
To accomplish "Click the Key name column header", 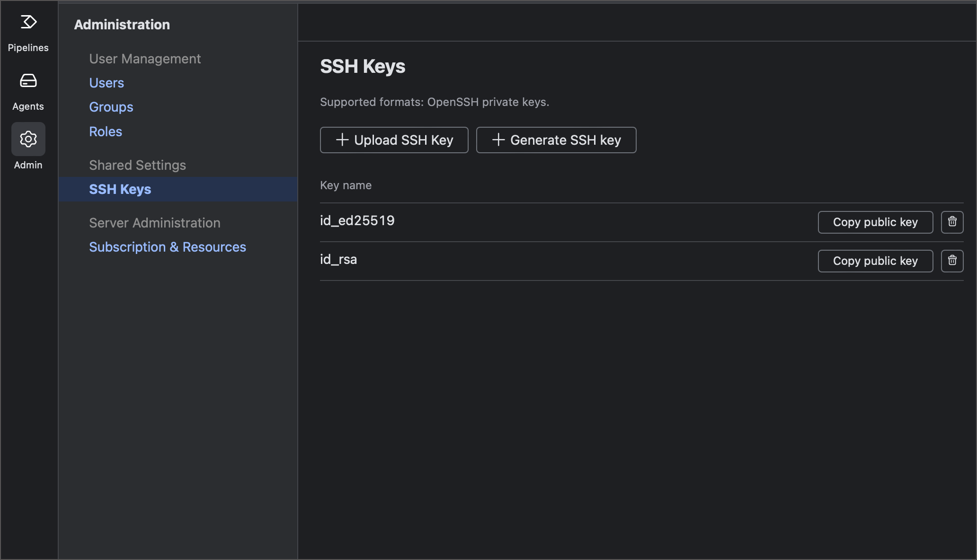I will 346,185.
